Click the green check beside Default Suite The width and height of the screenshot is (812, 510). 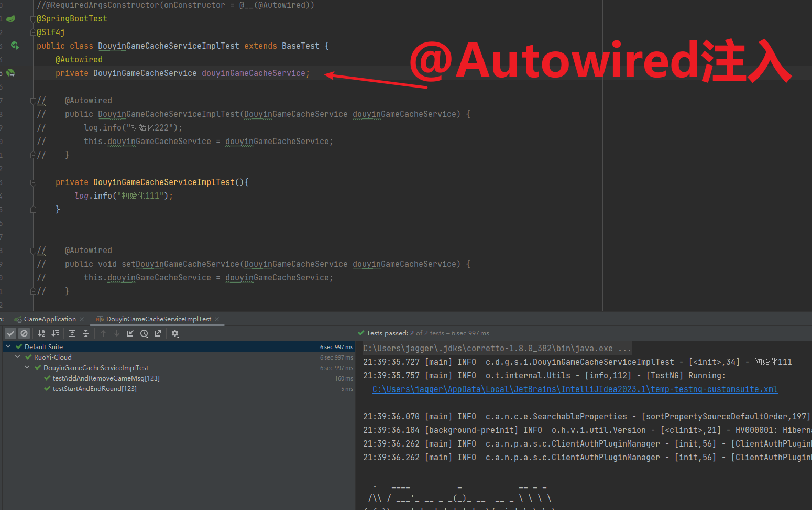19,346
